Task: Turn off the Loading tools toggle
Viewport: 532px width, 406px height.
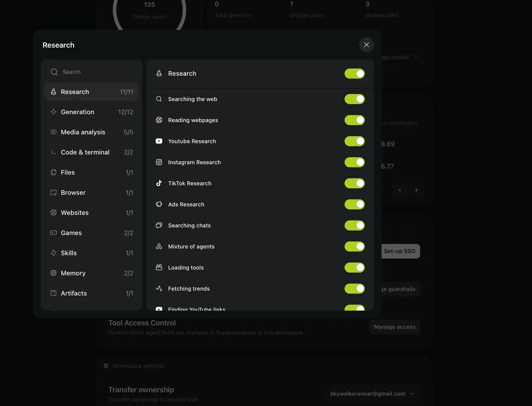Action: [355, 267]
